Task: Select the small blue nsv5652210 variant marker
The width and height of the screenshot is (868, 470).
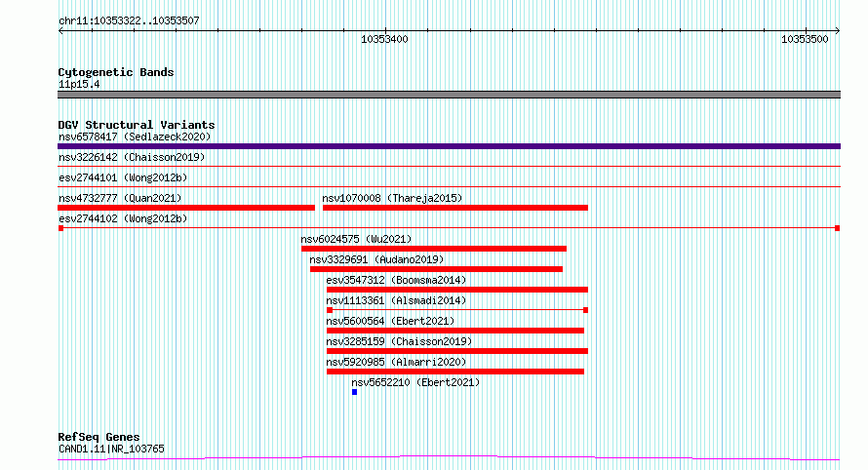Action: coord(354,392)
